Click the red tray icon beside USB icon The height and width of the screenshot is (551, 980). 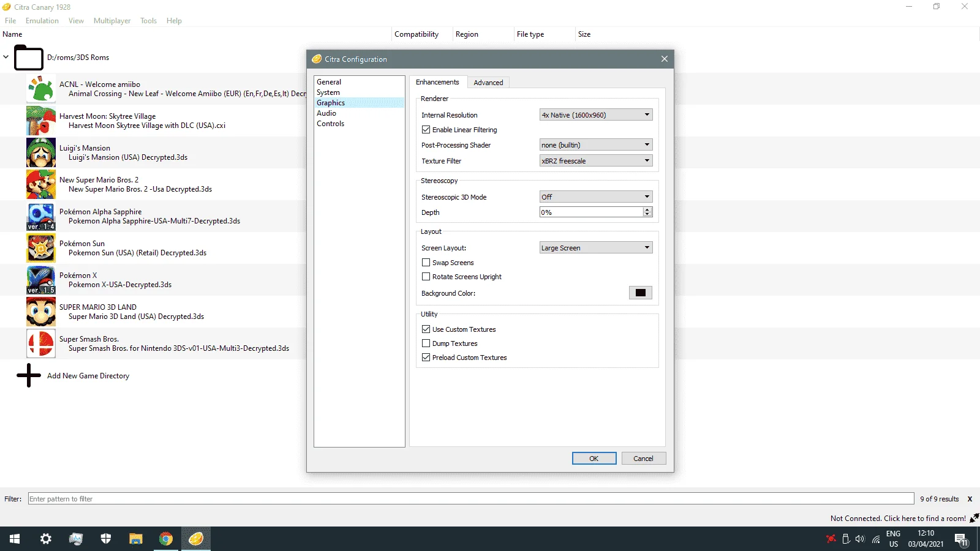pos(831,539)
